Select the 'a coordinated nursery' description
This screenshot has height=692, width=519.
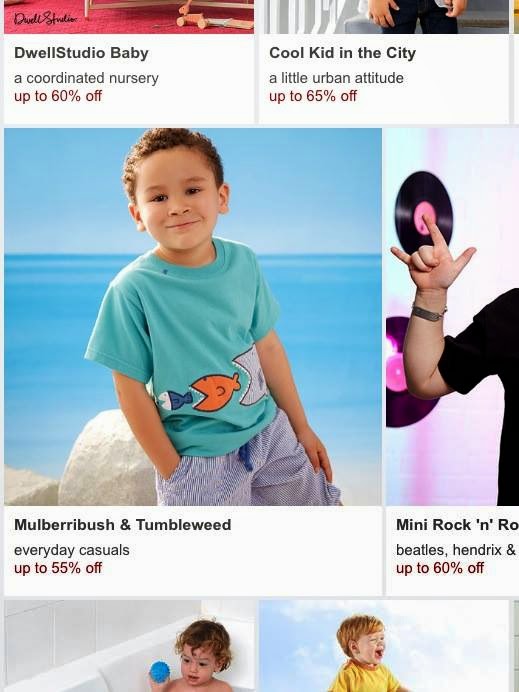click(86, 78)
